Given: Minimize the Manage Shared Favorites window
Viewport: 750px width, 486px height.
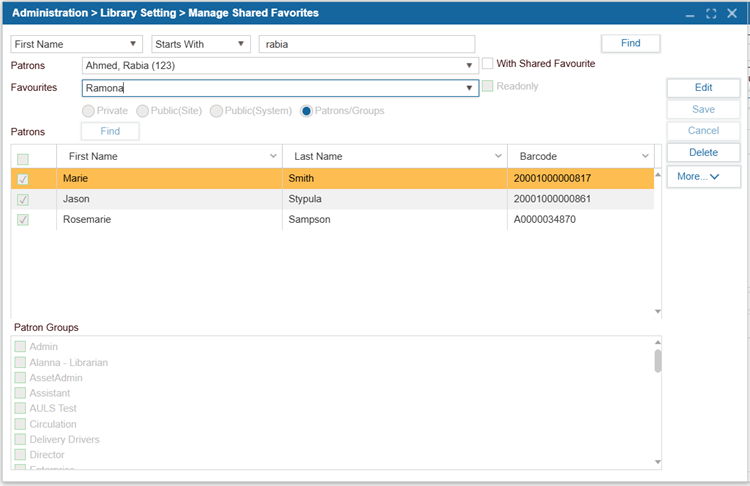Looking at the screenshot, I should 690,14.
